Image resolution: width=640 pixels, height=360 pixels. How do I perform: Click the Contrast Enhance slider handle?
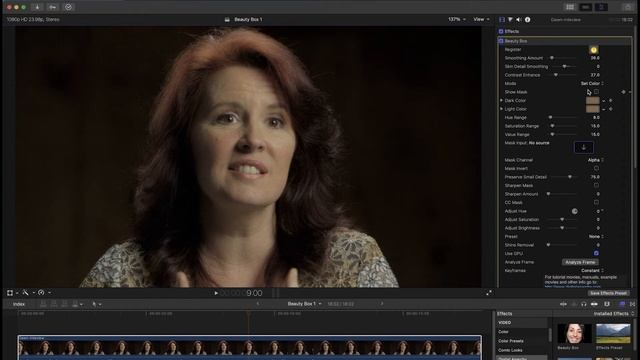556,75
